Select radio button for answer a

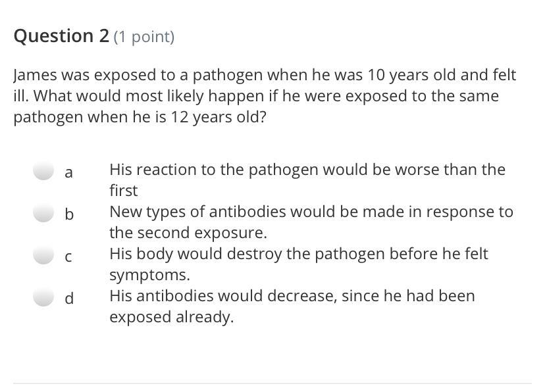click(x=43, y=170)
